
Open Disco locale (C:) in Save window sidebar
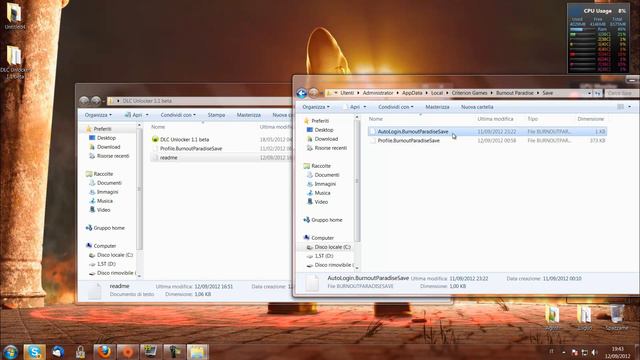point(332,247)
